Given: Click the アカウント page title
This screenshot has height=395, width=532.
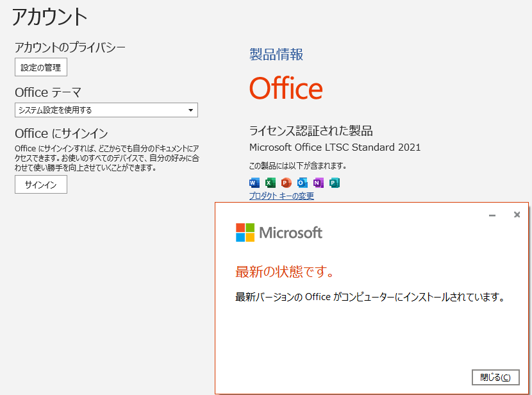Looking at the screenshot, I should click(49, 17).
